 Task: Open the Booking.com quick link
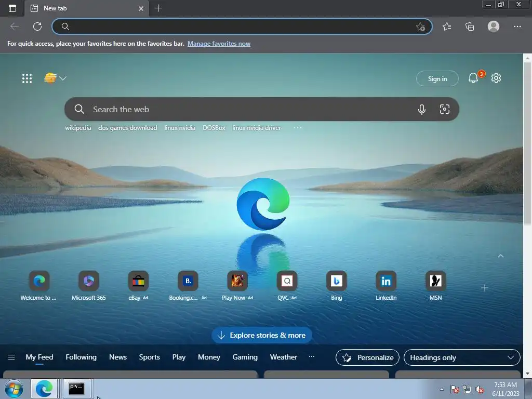point(188,286)
